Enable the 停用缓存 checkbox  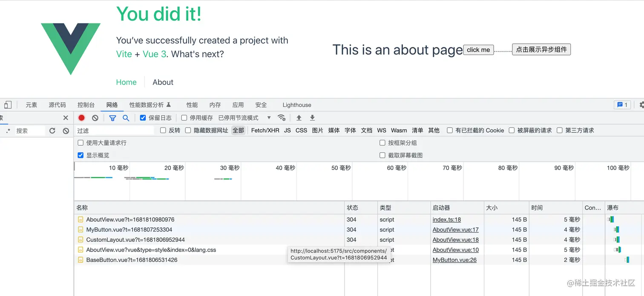click(x=184, y=118)
